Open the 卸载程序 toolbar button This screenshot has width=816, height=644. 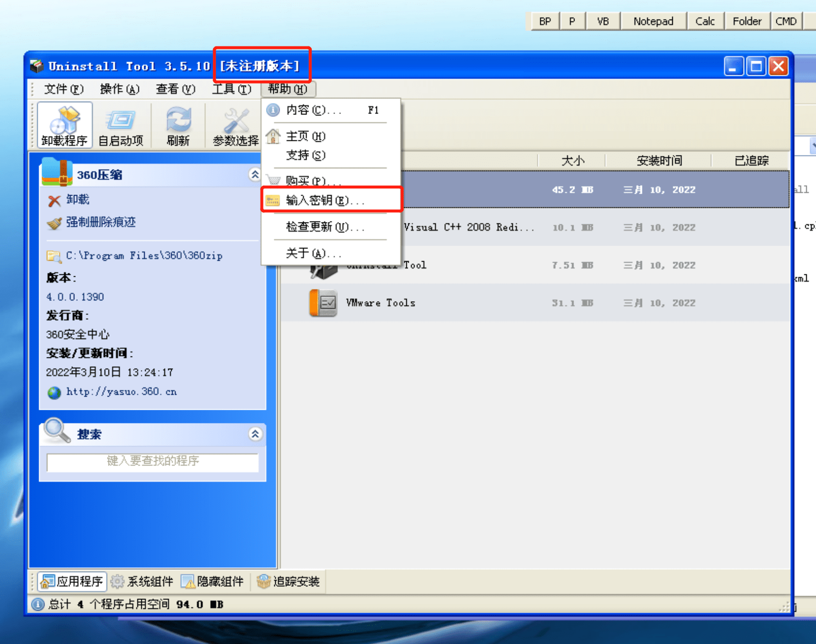[64, 125]
